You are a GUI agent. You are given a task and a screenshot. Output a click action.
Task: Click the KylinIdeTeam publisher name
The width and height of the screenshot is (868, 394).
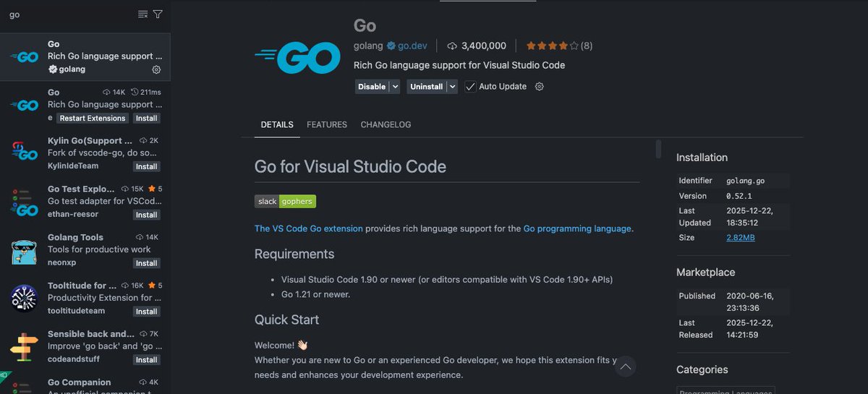(x=73, y=166)
